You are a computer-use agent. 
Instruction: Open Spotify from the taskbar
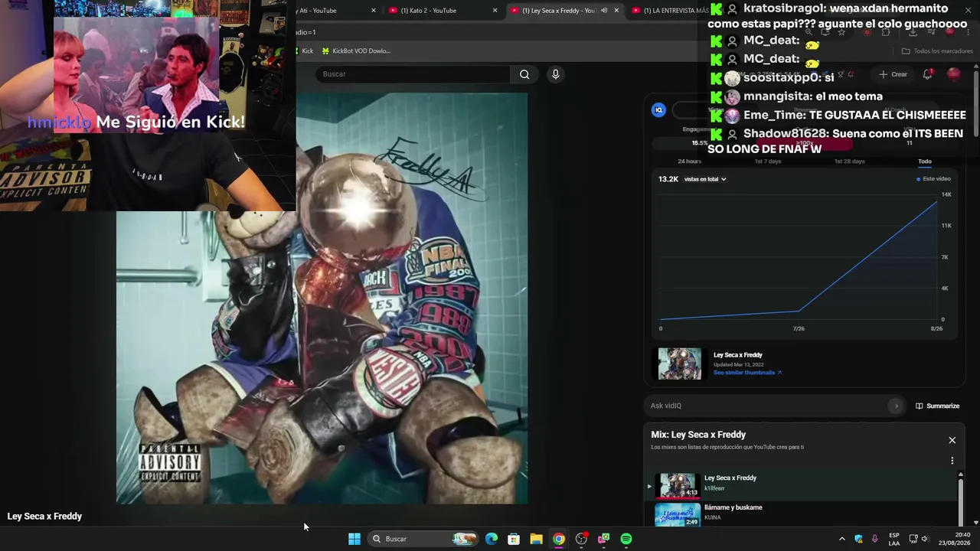pyautogui.click(x=626, y=539)
